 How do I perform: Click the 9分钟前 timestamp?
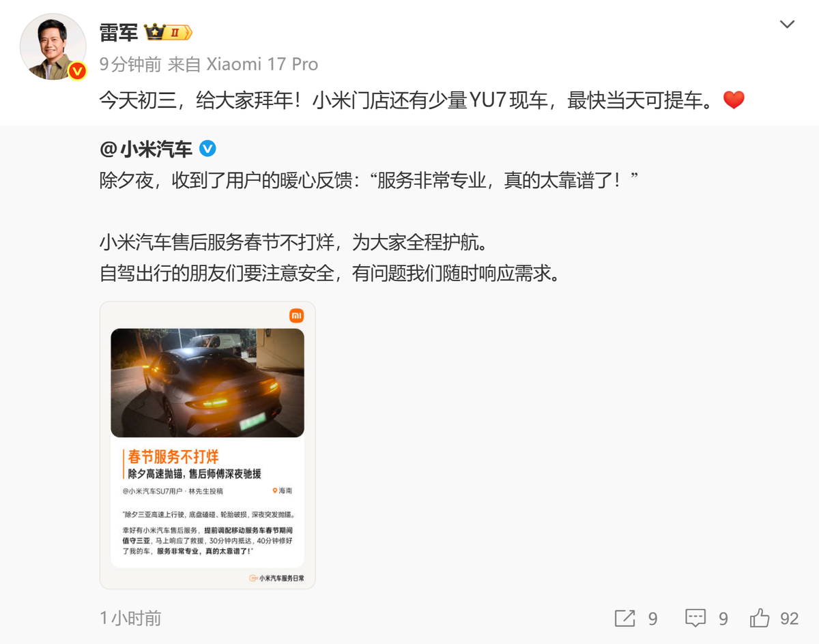(x=130, y=64)
